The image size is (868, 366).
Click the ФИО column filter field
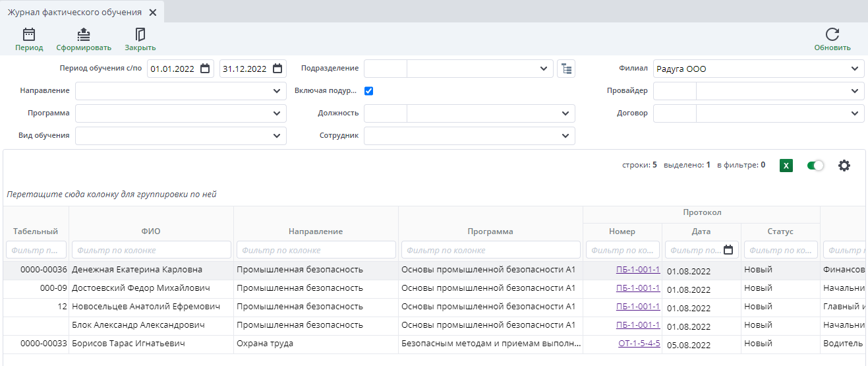tap(152, 250)
